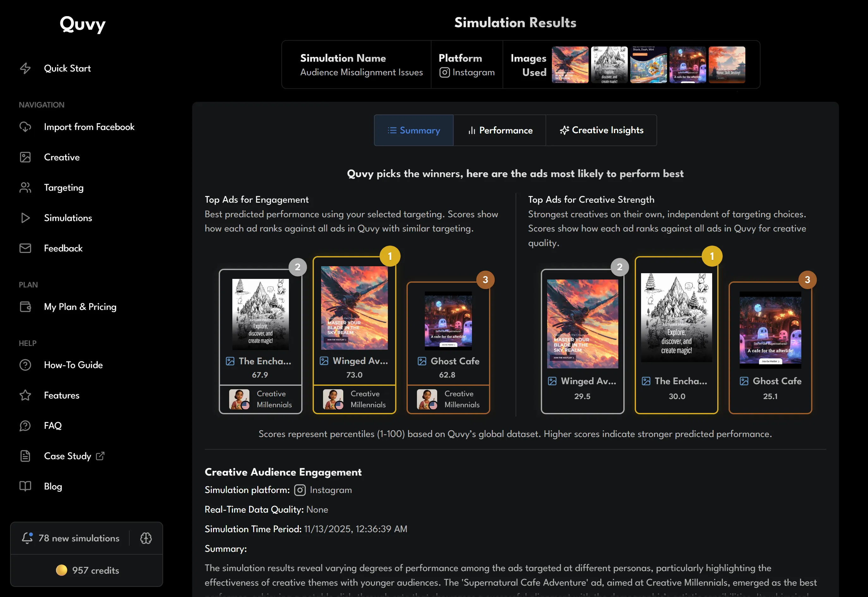Open Import from Facebook cloud icon
868x597 pixels.
point(25,127)
